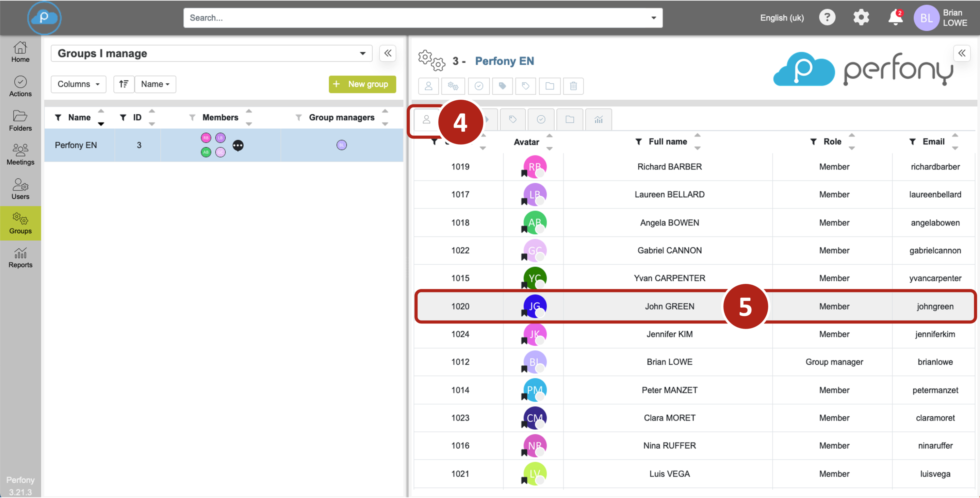The height and width of the screenshot is (498, 980).
Task: Open the Name sort field dropdown
Action: click(x=155, y=84)
